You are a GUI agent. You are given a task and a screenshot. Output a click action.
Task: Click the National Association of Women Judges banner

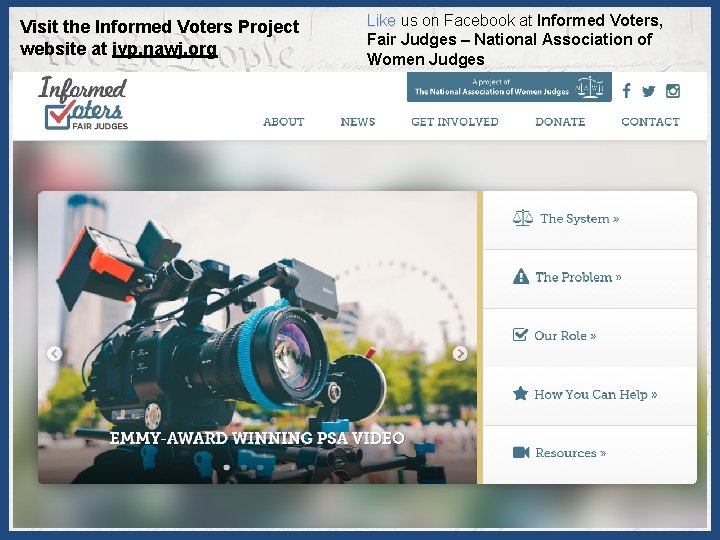click(x=509, y=87)
